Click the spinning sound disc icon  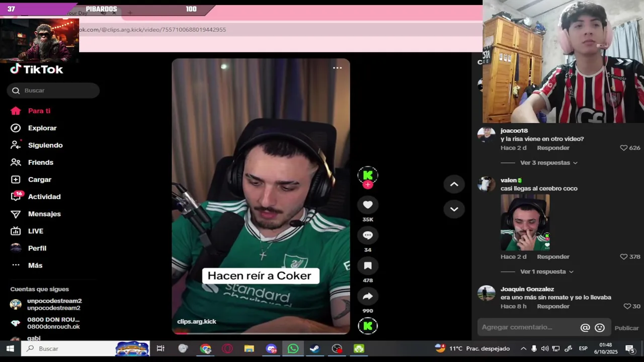point(368,326)
